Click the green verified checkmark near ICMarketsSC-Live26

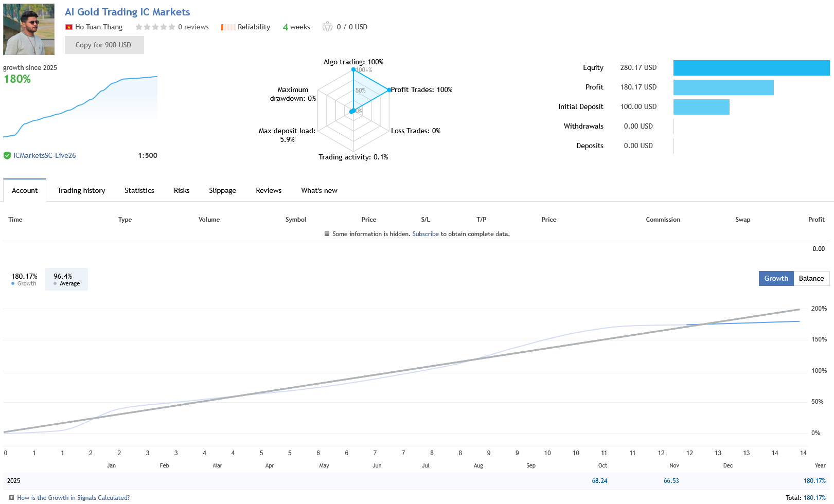click(x=7, y=155)
